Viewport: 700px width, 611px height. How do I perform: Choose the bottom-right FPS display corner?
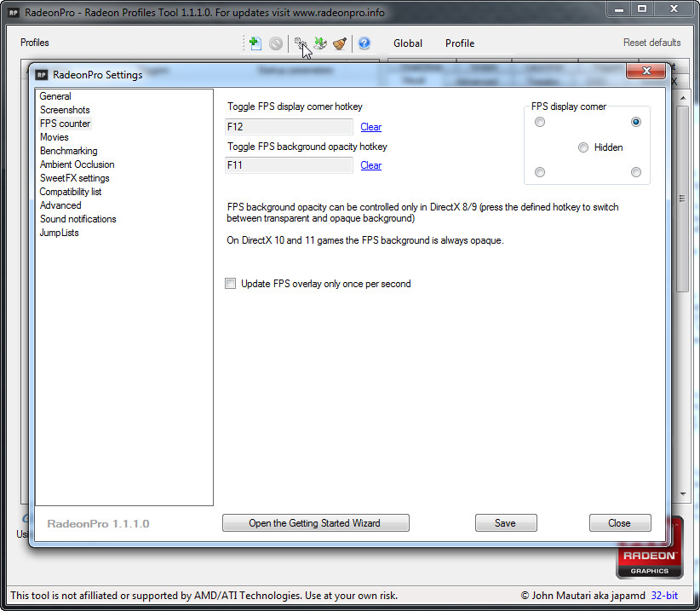636,172
